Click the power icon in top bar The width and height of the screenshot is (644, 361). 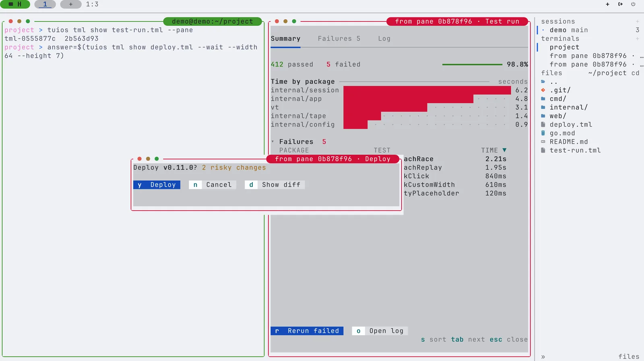pos(633,4)
